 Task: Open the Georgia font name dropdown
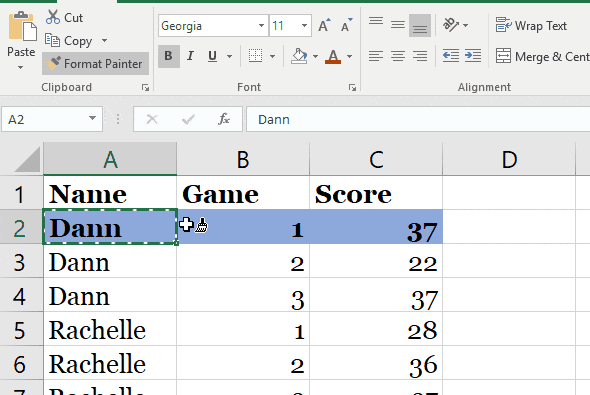coord(261,26)
